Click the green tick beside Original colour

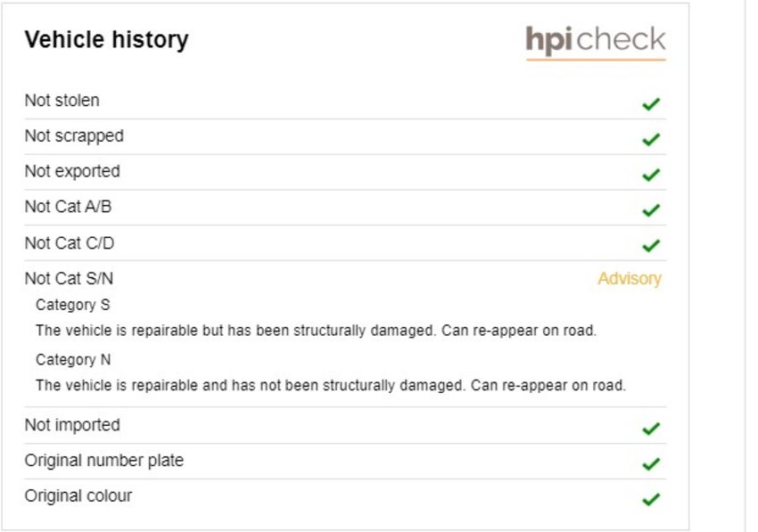click(x=651, y=499)
